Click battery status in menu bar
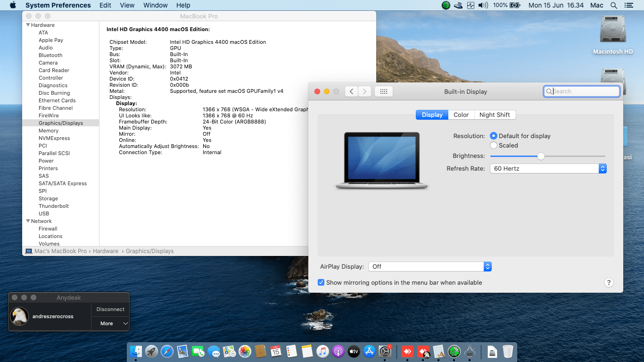The height and width of the screenshot is (362, 644). point(506,5)
